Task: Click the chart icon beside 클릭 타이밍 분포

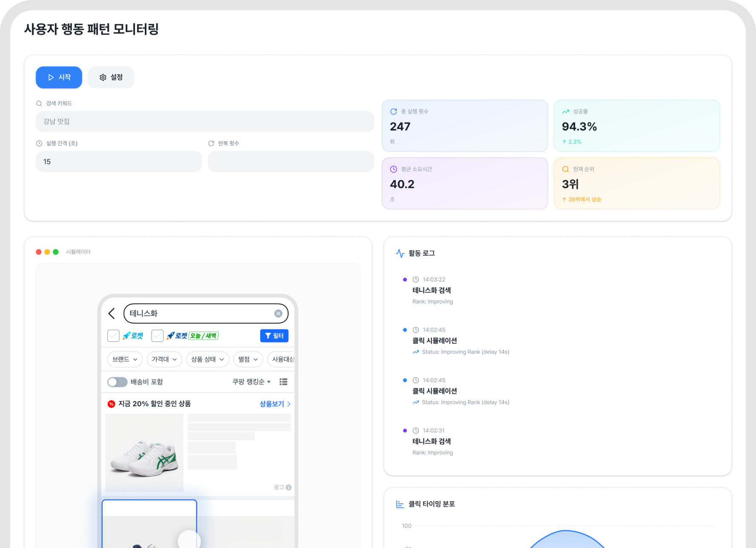Action: [400, 504]
